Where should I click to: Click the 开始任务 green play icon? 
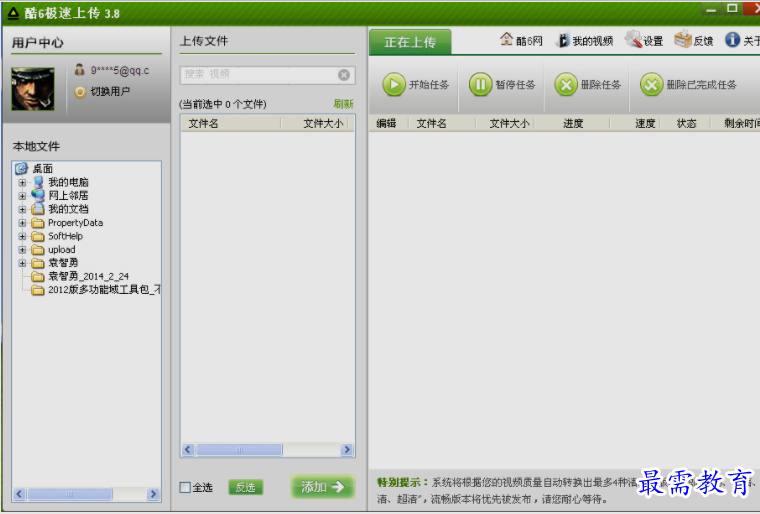(394, 84)
